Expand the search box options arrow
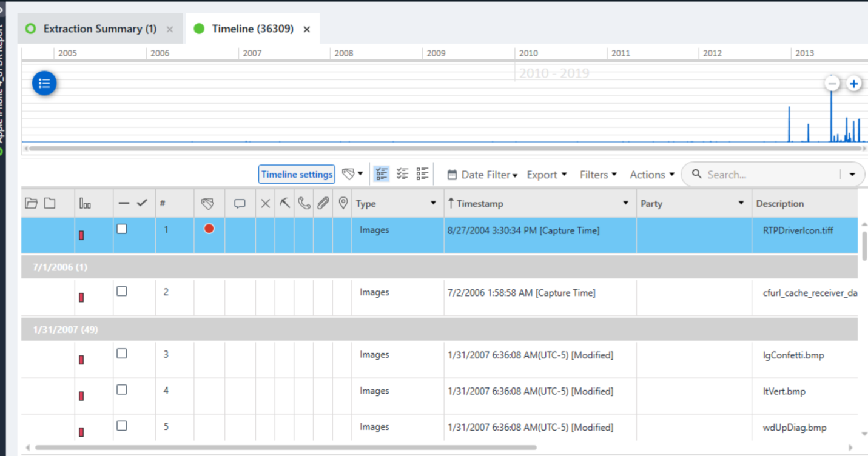The height and width of the screenshot is (456, 868). 852,175
